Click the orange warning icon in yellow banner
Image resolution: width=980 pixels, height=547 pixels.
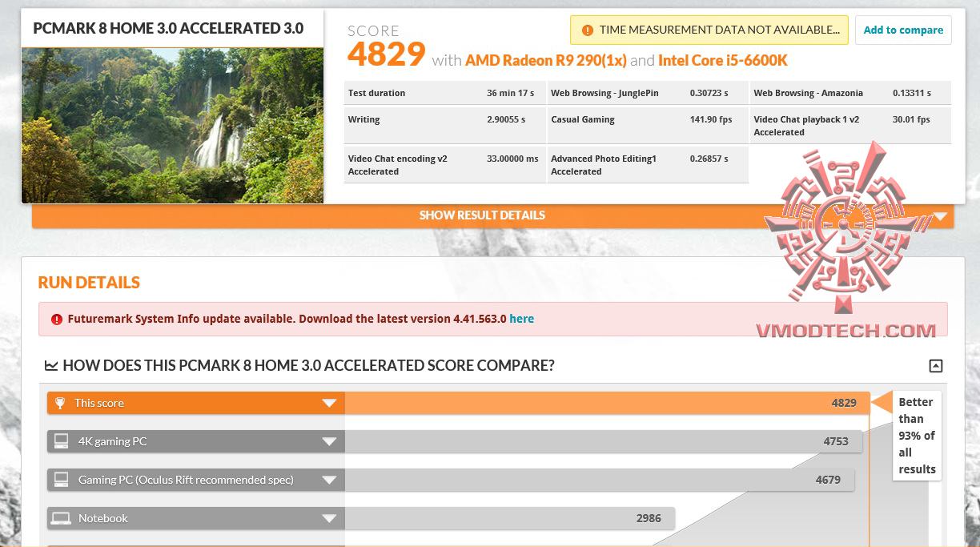[588, 30]
